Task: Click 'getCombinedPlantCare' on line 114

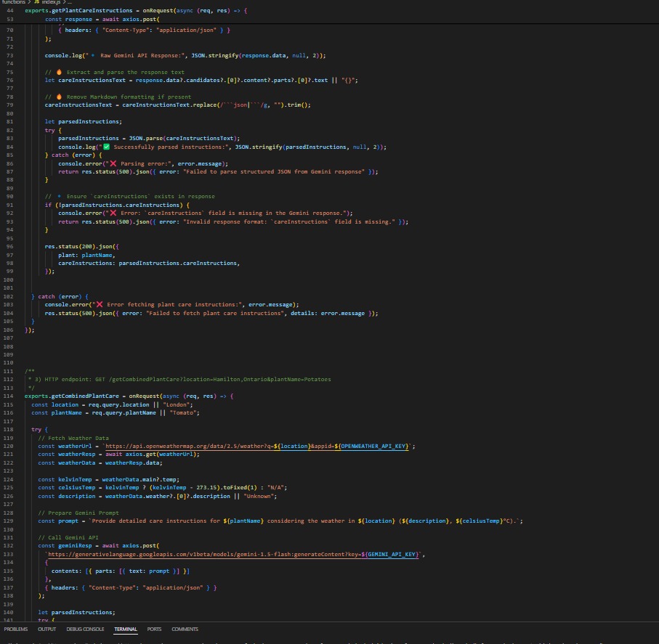Action: point(85,396)
